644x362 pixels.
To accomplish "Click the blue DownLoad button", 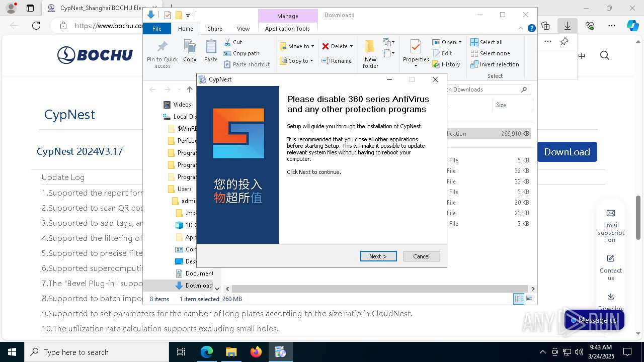I will click(x=567, y=152).
